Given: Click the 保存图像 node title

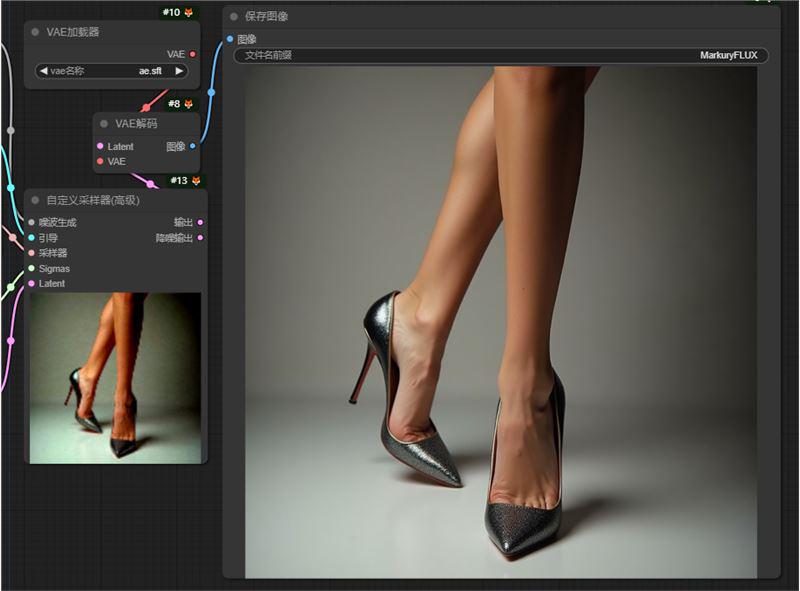Looking at the screenshot, I should 267,16.
